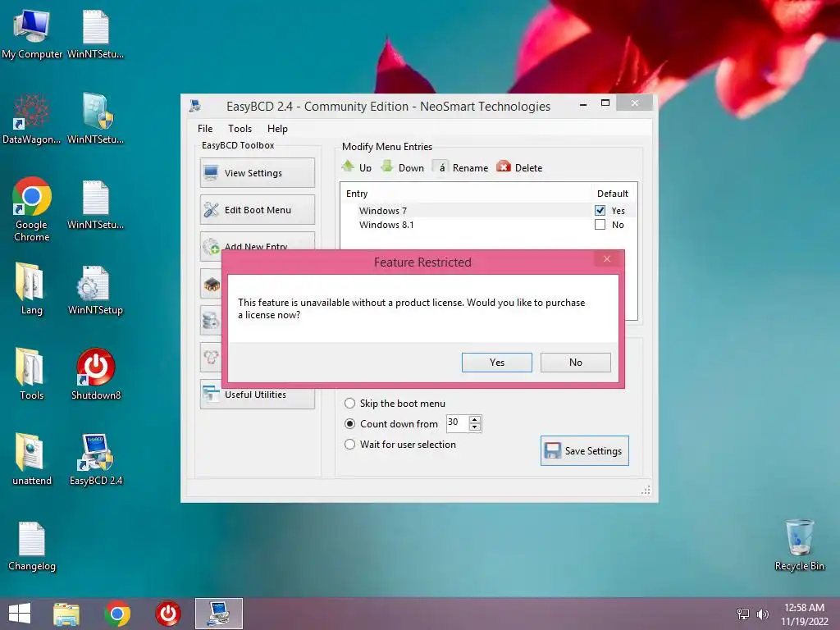The image size is (840, 630).
Task: Maximize the EasyBCD window
Action: 605,103
